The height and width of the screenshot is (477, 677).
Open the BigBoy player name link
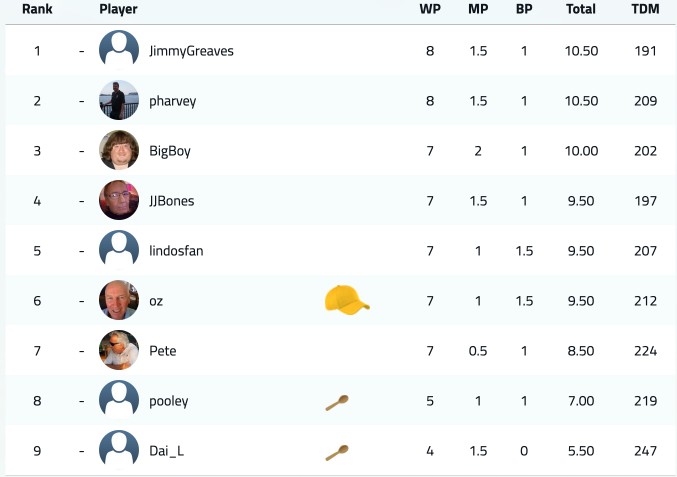170,151
